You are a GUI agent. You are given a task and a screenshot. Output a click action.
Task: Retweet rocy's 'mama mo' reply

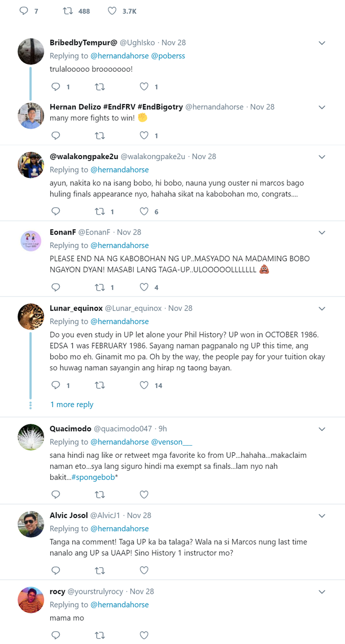point(100,635)
